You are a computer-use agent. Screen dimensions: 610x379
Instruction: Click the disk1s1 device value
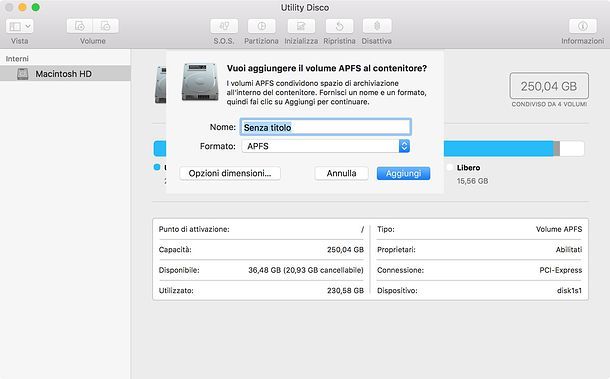click(569, 290)
